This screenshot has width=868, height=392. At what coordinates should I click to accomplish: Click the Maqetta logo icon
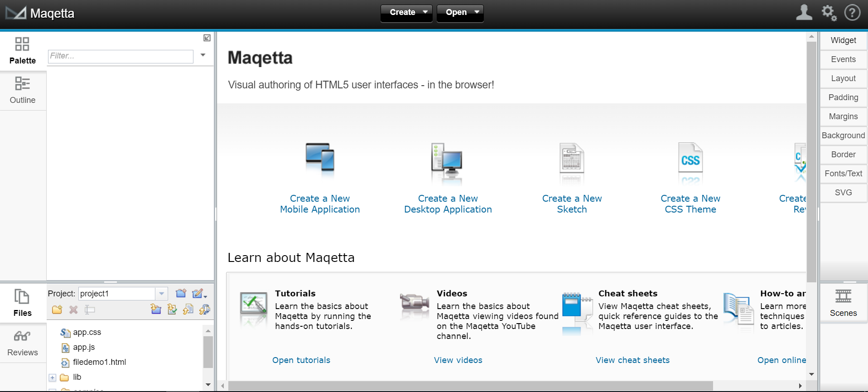coord(16,13)
